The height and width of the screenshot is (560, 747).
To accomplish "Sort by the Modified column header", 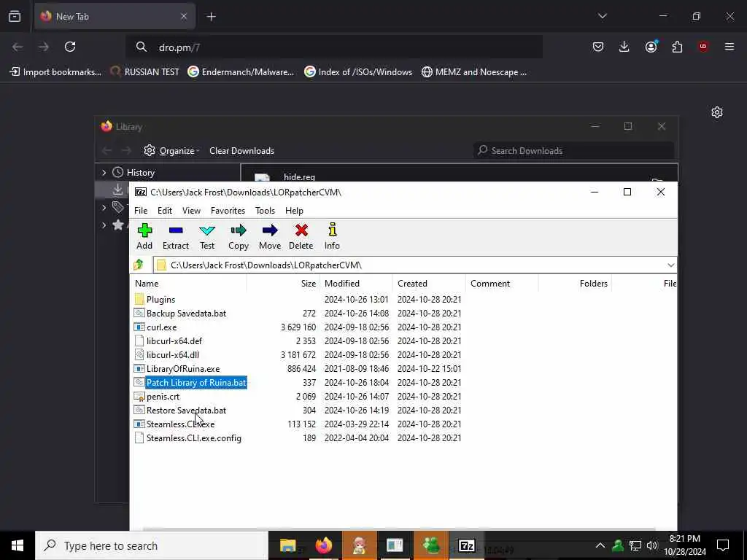I will (356, 284).
